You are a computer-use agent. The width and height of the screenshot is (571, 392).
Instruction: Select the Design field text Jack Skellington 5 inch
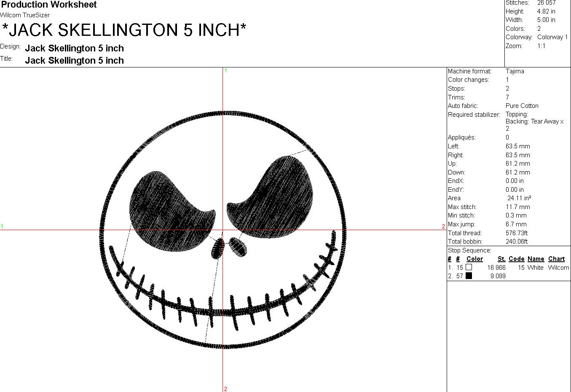(x=74, y=48)
